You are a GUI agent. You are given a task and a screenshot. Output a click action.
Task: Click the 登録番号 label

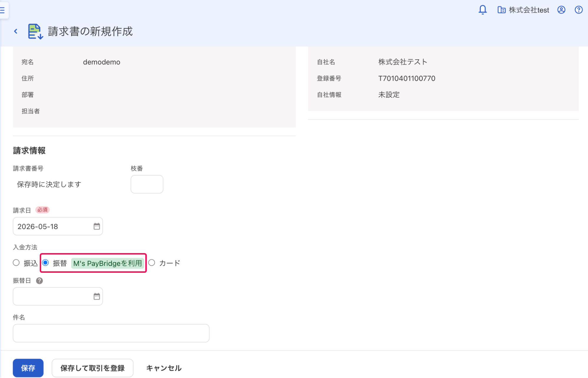click(x=329, y=78)
